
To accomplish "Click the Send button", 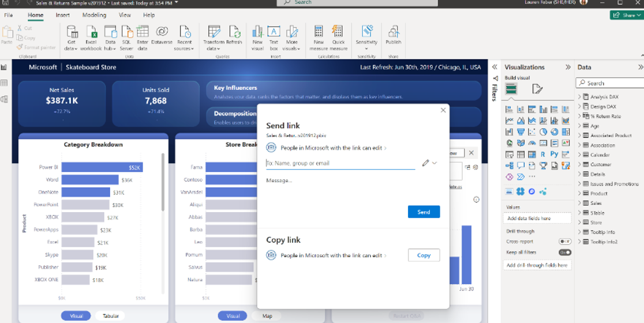I will coord(424,212).
